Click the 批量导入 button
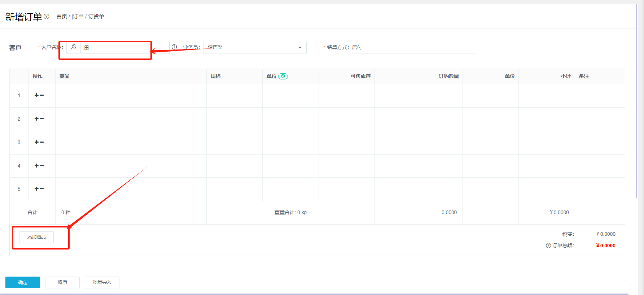 coord(102,282)
